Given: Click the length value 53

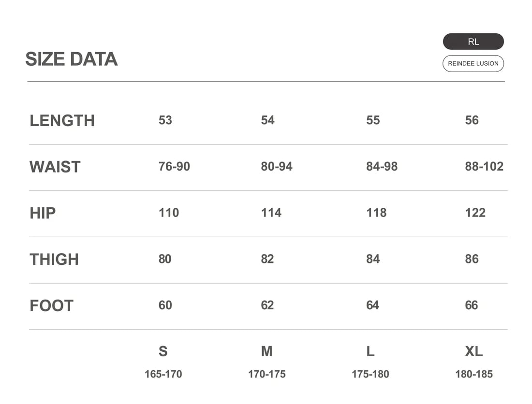Looking at the screenshot, I should 165,120.
